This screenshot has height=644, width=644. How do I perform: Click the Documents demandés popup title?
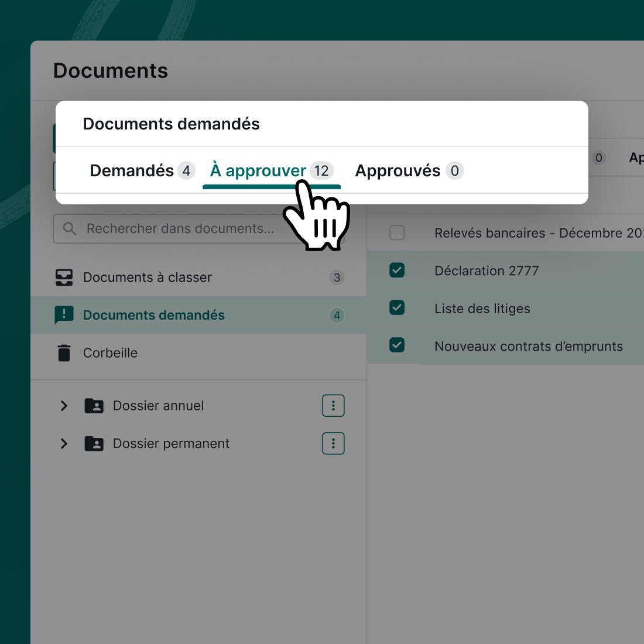click(172, 124)
